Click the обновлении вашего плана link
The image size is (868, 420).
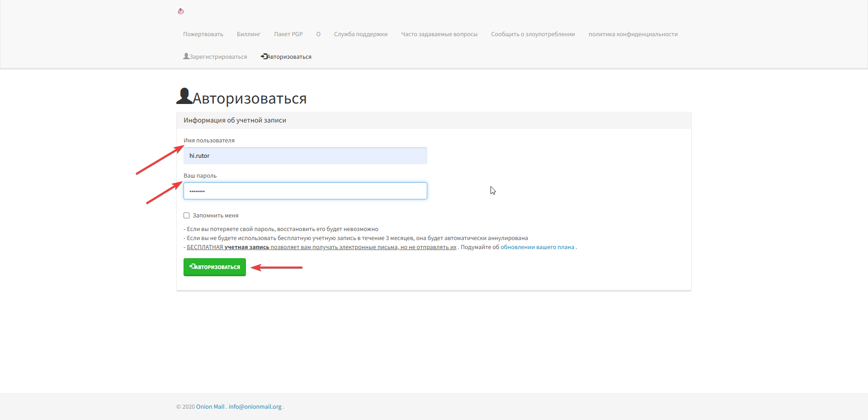coord(537,247)
